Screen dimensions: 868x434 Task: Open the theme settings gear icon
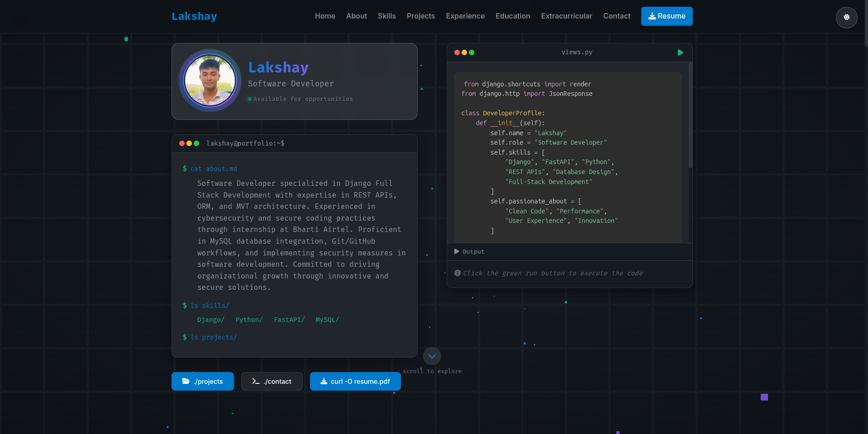pyautogui.click(x=846, y=18)
